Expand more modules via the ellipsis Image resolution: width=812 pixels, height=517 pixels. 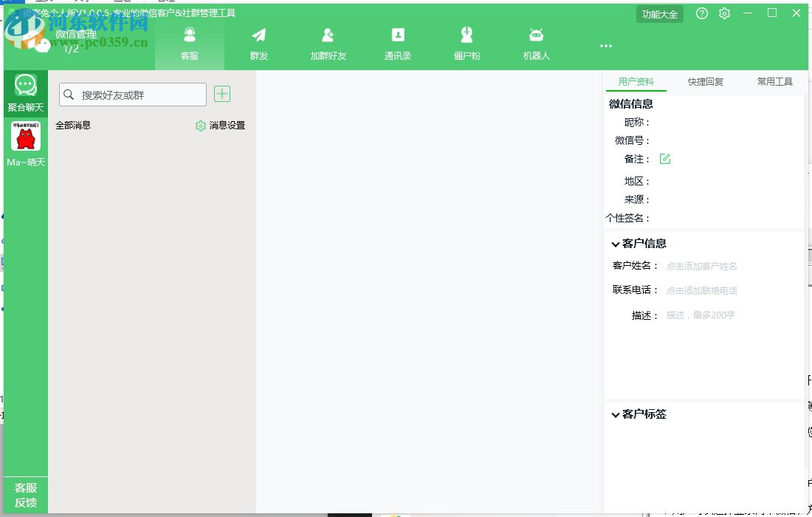click(x=605, y=45)
